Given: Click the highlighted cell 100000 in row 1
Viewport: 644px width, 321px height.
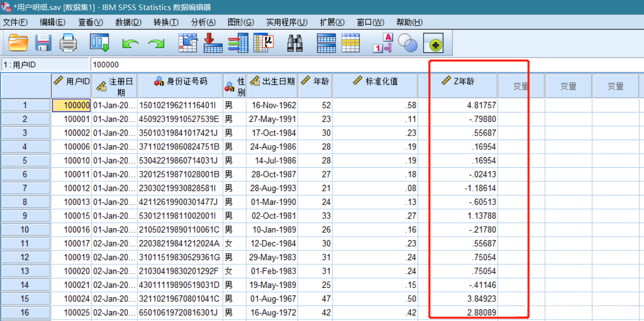Looking at the screenshot, I should point(72,105).
